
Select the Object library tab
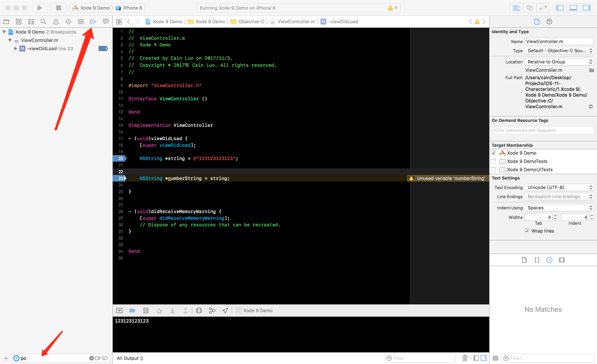[549, 260]
